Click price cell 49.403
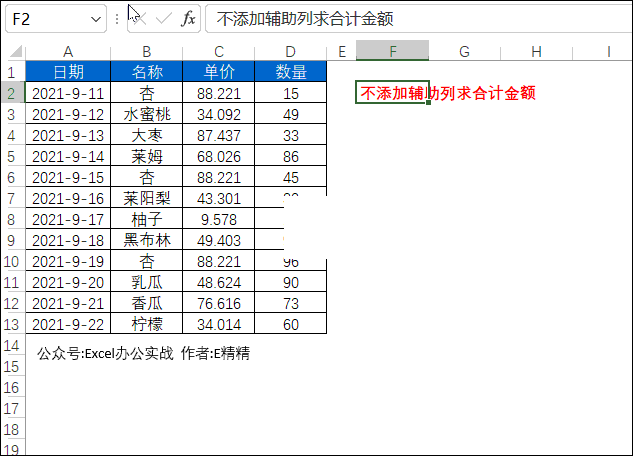 pyautogui.click(x=219, y=240)
